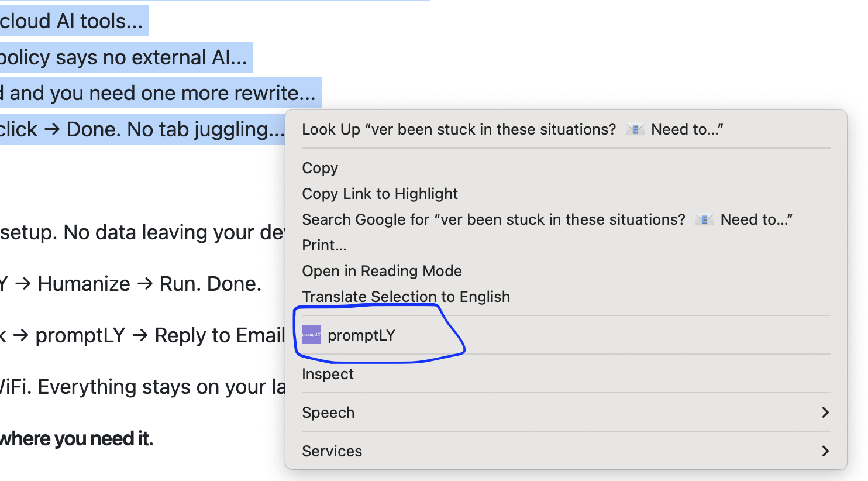The height and width of the screenshot is (481, 868).
Task: Click the "policy says no external AI..." text
Action: (x=123, y=57)
